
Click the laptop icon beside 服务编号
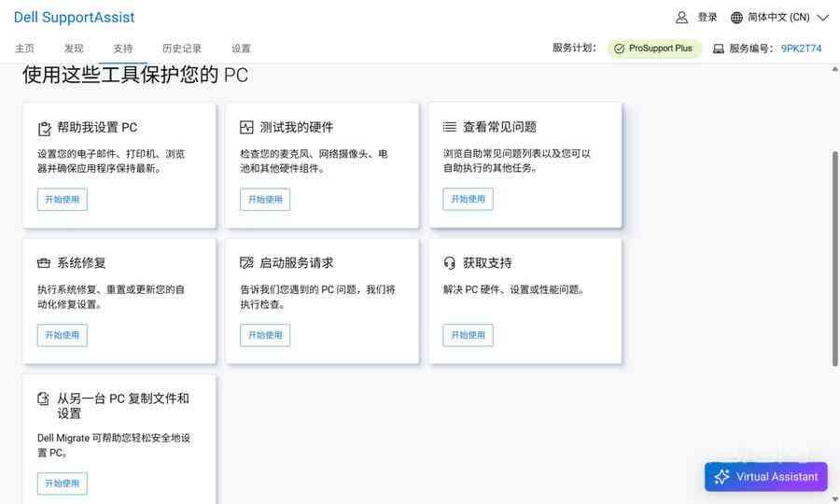tap(719, 49)
